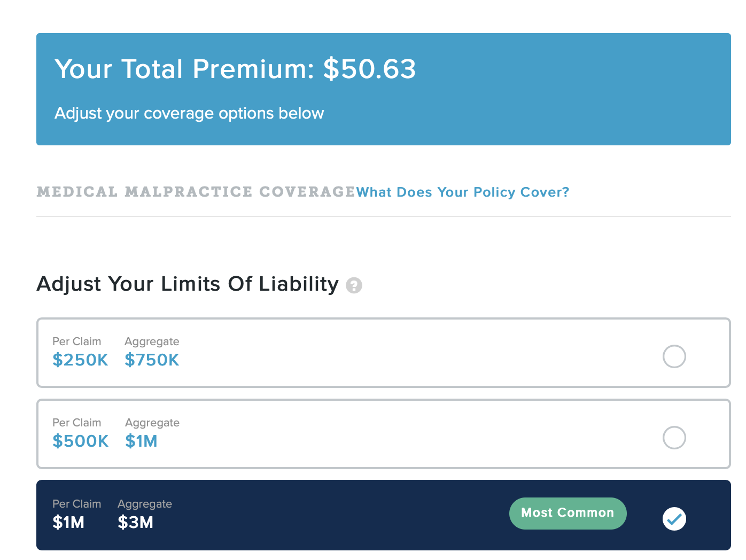Screen dimensions: 746x560
Task: Click the Per Claim label above $500K
Action: tap(76, 423)
